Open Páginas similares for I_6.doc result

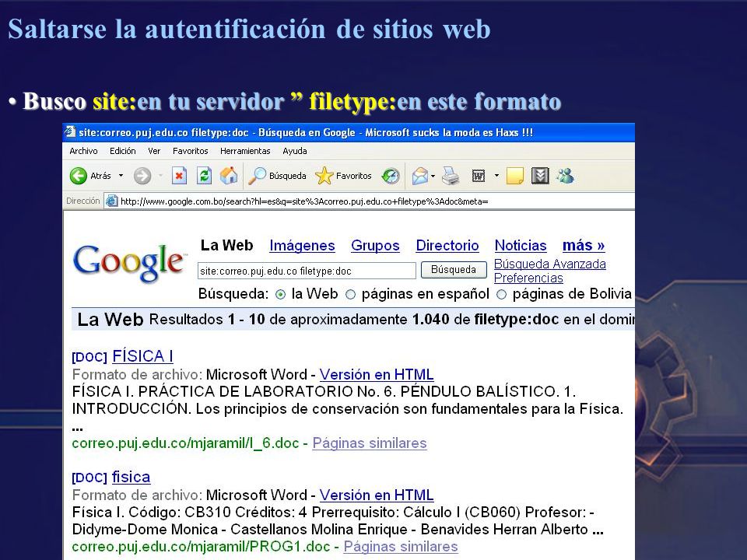[369, 443]
